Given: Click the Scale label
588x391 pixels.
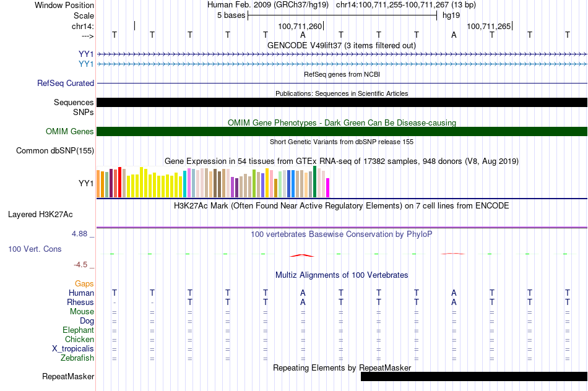Looking at the screenshot, I should [x=84, y=15].
